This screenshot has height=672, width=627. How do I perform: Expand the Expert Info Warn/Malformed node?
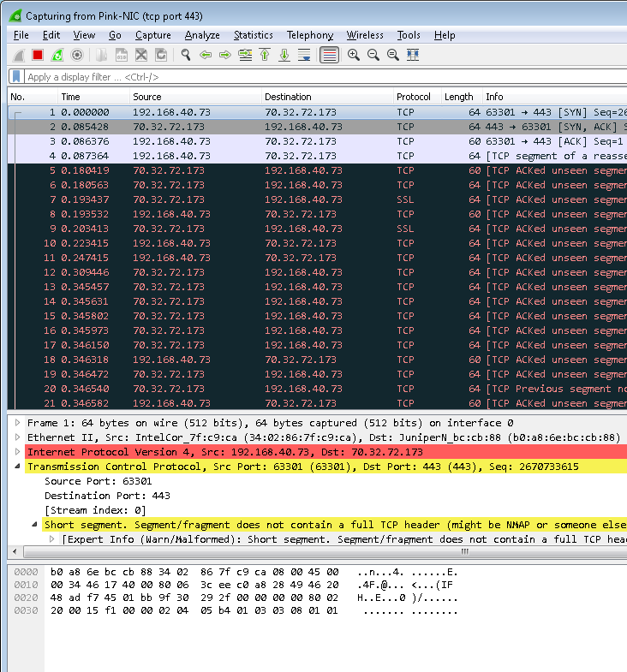[x=52, y=539]
